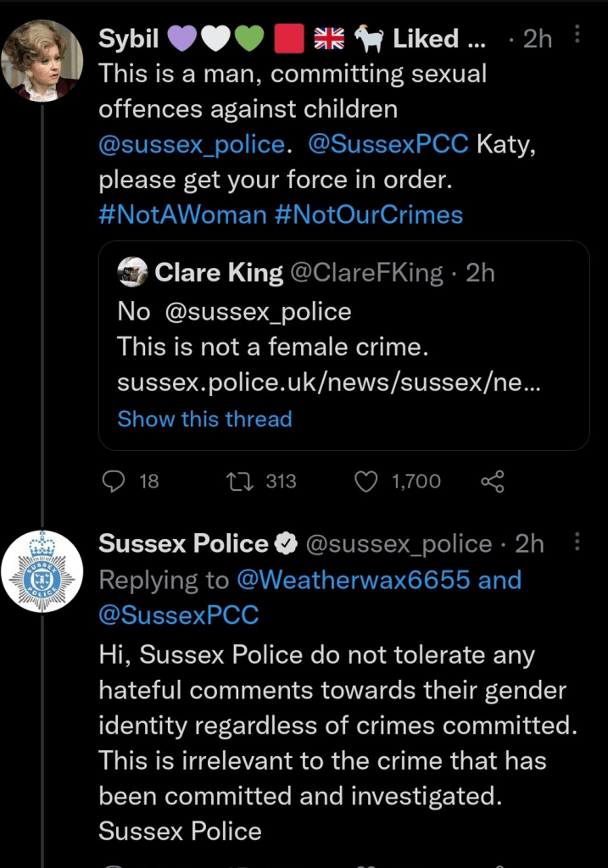Open Sybil's profile picture

[42, 63]
